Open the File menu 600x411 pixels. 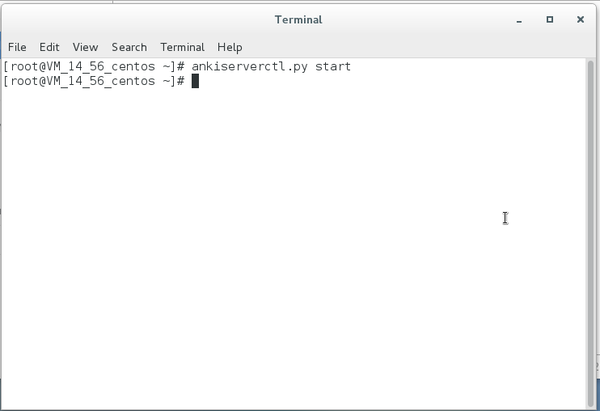[x=17, y=47]
